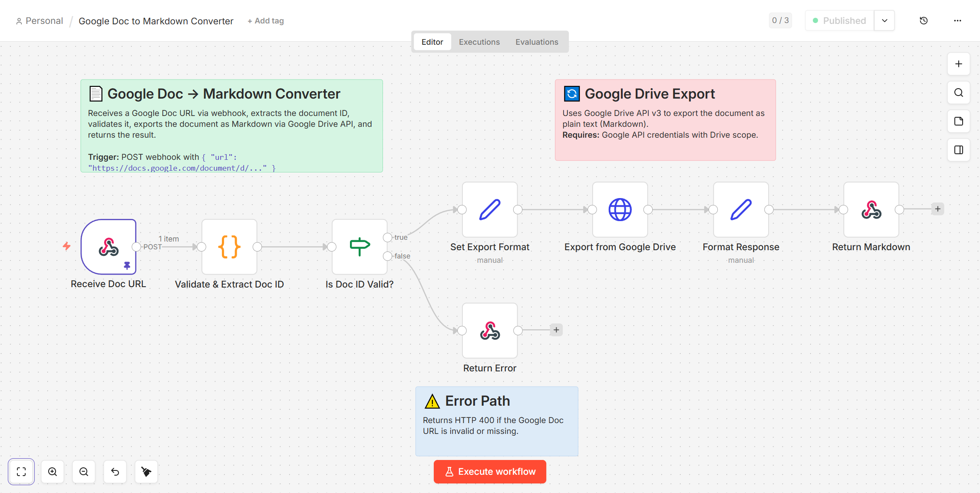Viewport: 980px width, 493px height.
Task: Click the Add tag link
Action: (x=265, y=20)
